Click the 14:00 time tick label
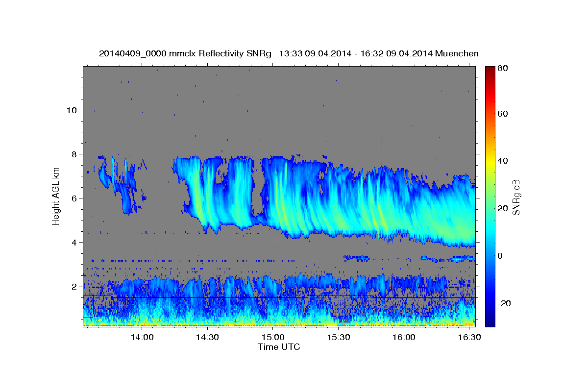This screenshot has width=588, height=392. [143, 338]
